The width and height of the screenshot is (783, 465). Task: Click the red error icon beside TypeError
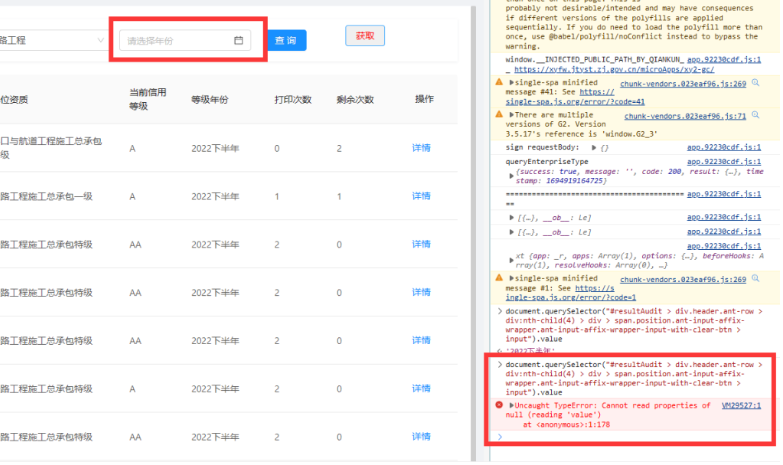pyautogui.click(x=499, y=405)
